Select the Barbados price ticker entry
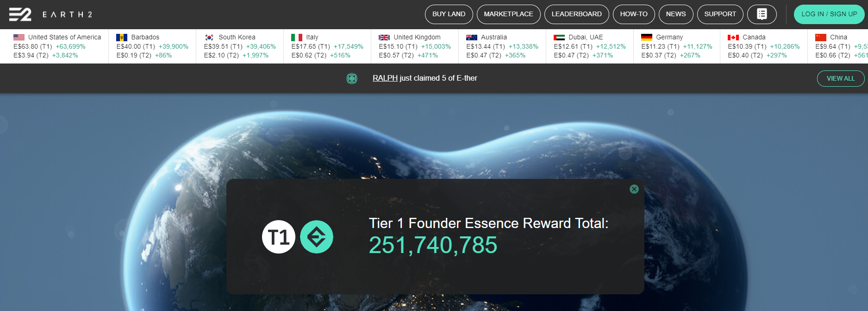The height and width of the screenshot is (311, 868). click(x=152, y=46)
